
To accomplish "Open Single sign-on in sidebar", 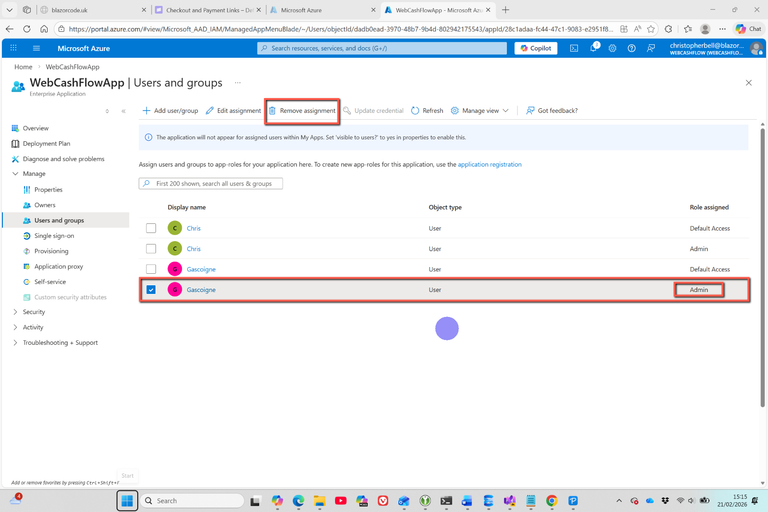I will (x=54, y=235).
